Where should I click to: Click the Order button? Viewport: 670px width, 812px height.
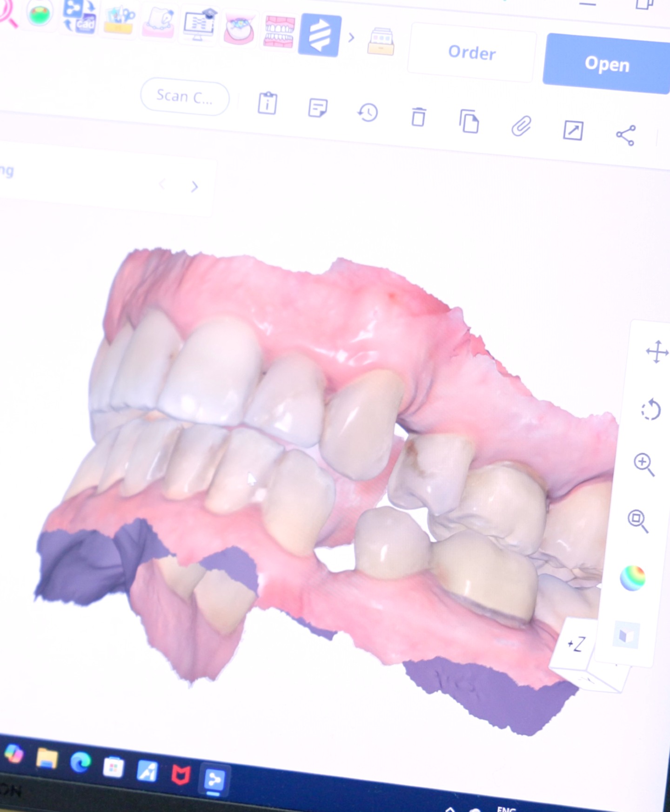point(472,52)
